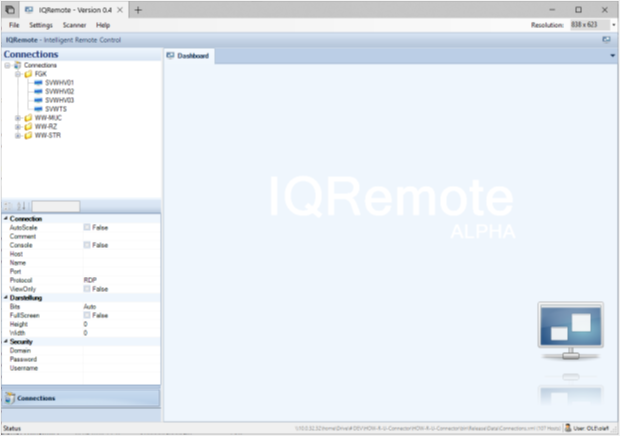This screenshot has height=436, width=620.
Task: Enable the Console checkbox
Action: tap(87, 245)
